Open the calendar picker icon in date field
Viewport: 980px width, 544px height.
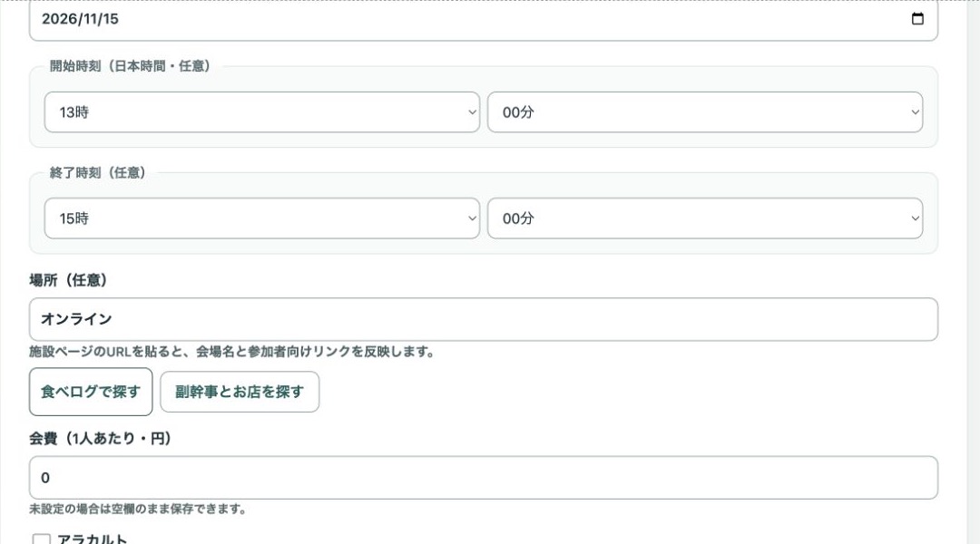tap(916, 19)
